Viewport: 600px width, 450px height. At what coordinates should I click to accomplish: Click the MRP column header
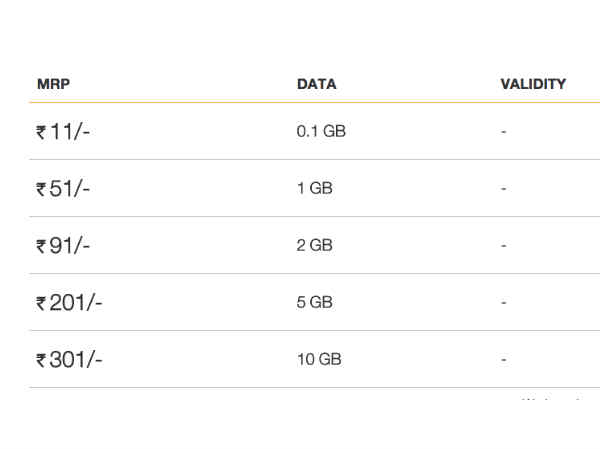tap(53, 84)
